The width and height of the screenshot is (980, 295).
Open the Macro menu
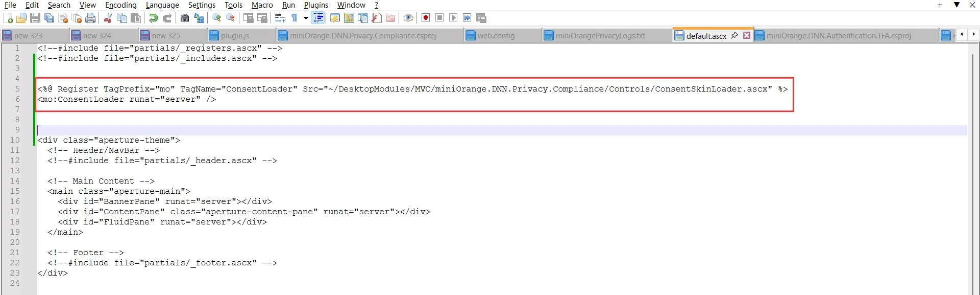[x=262, y=5]
